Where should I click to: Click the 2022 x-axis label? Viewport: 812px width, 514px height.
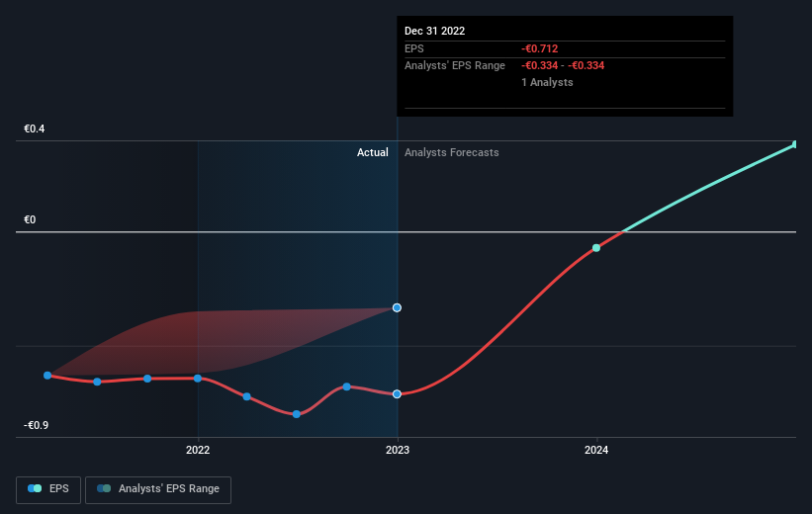point(198,450)
